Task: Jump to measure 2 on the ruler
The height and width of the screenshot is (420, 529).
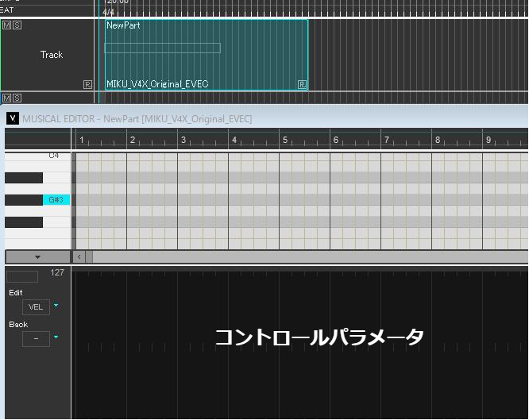Action: [x=133, y=140]
